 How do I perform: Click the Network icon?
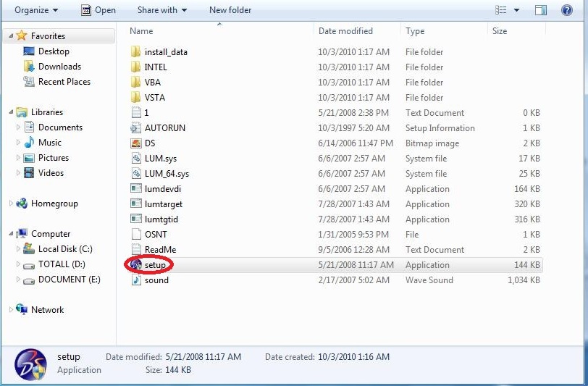(22, 309)
